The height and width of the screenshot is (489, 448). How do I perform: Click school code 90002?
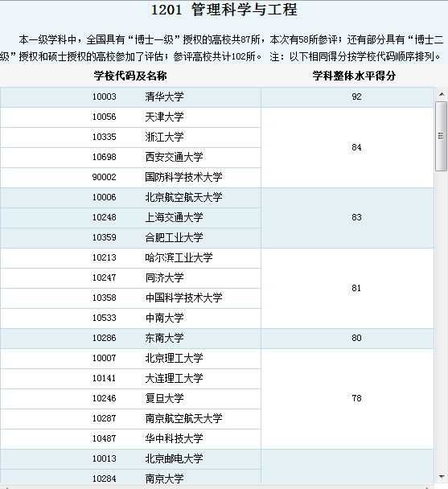point(105,177)
